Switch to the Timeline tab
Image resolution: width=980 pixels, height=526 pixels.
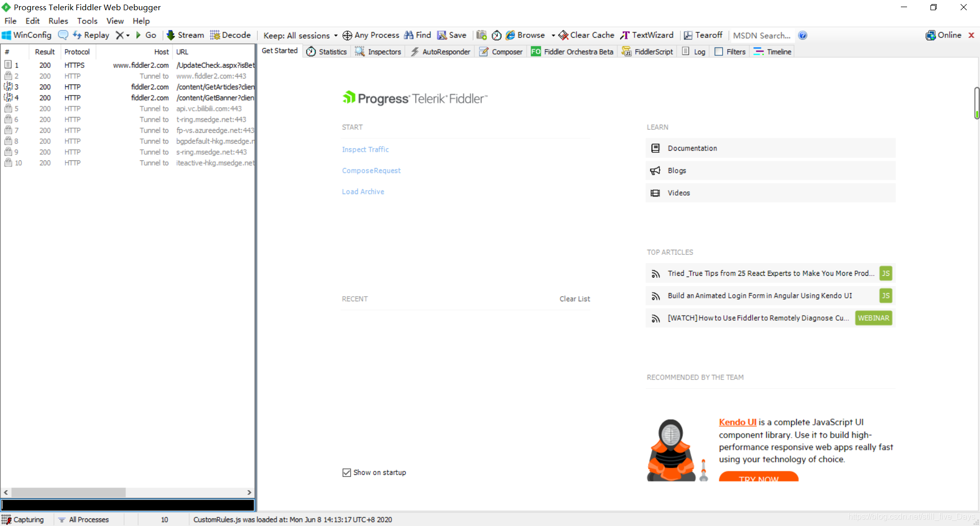(x=773, y=52)
